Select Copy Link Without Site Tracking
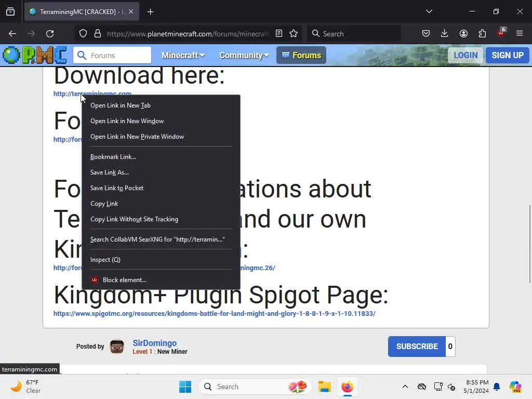532x399 pixels. tap(161, 220)
